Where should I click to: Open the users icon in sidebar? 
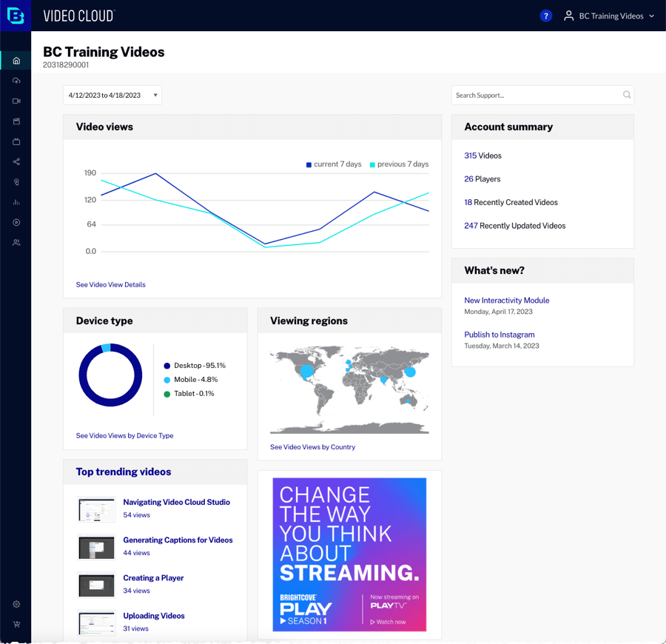(x=16, y=242)
